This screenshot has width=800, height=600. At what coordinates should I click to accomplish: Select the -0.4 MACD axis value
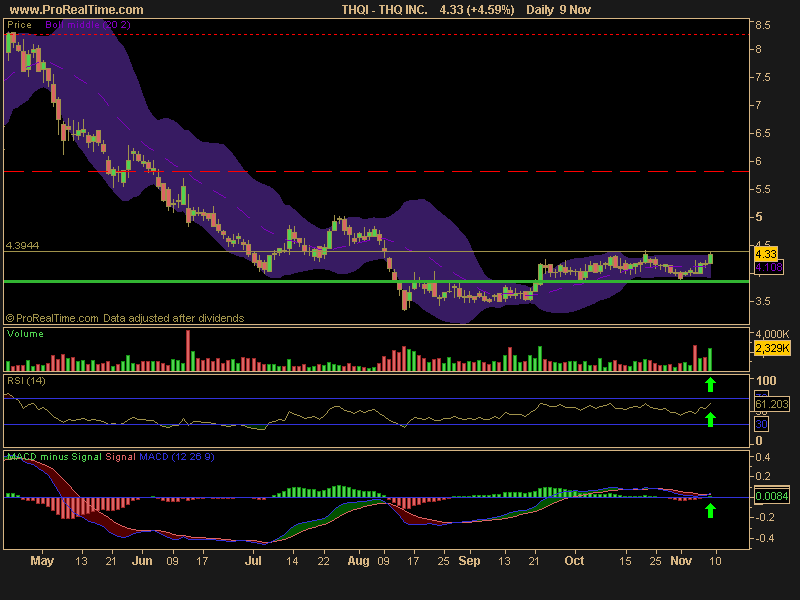click(763, 538)
